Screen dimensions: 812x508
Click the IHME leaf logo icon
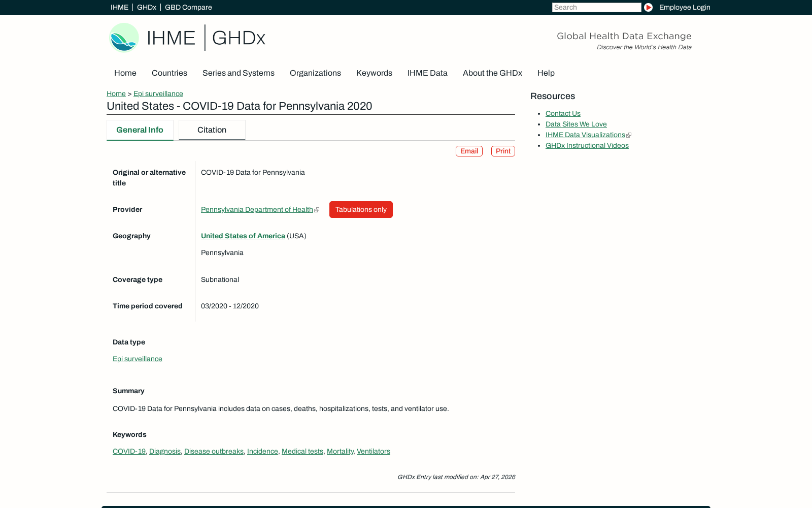(124, 38)
